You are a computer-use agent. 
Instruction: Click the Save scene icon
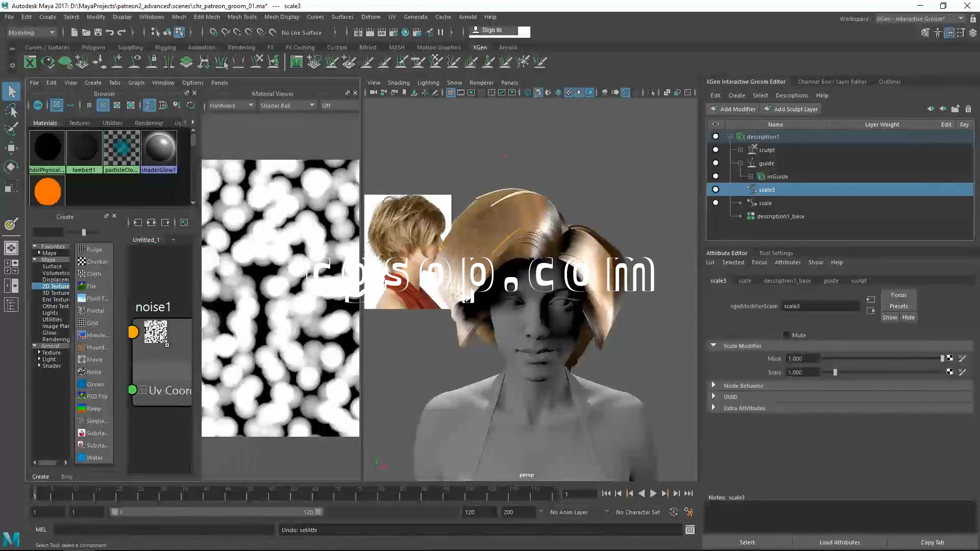(97, 32)
